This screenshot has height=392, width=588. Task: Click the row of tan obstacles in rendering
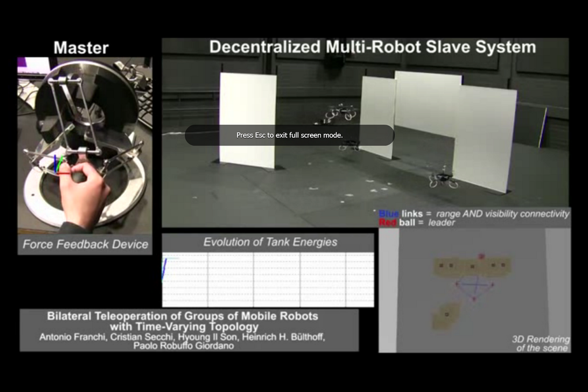point(472,266)
